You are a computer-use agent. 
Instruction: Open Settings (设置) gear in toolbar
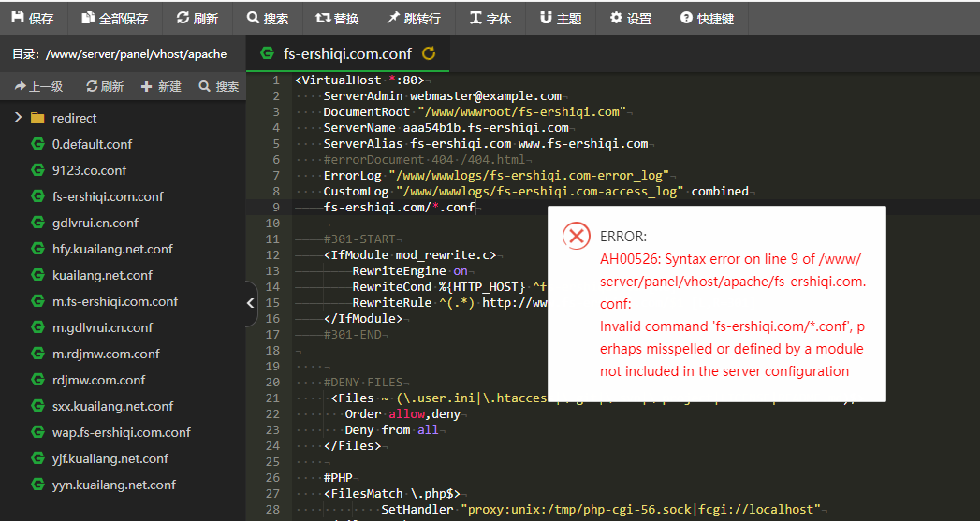(x=631, y=18)
